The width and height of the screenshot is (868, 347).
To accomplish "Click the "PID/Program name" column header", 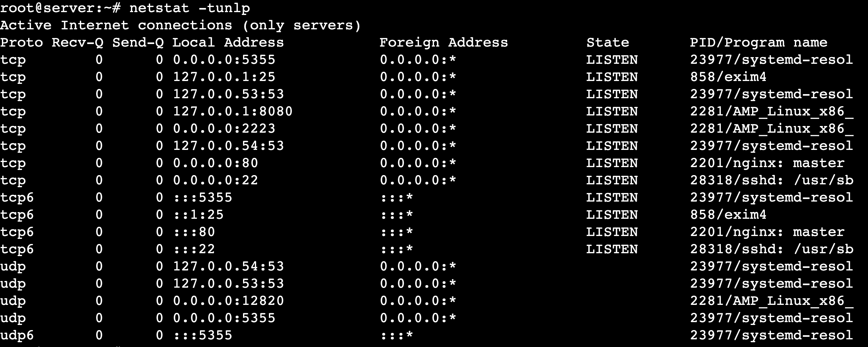I will pos(758,43).
